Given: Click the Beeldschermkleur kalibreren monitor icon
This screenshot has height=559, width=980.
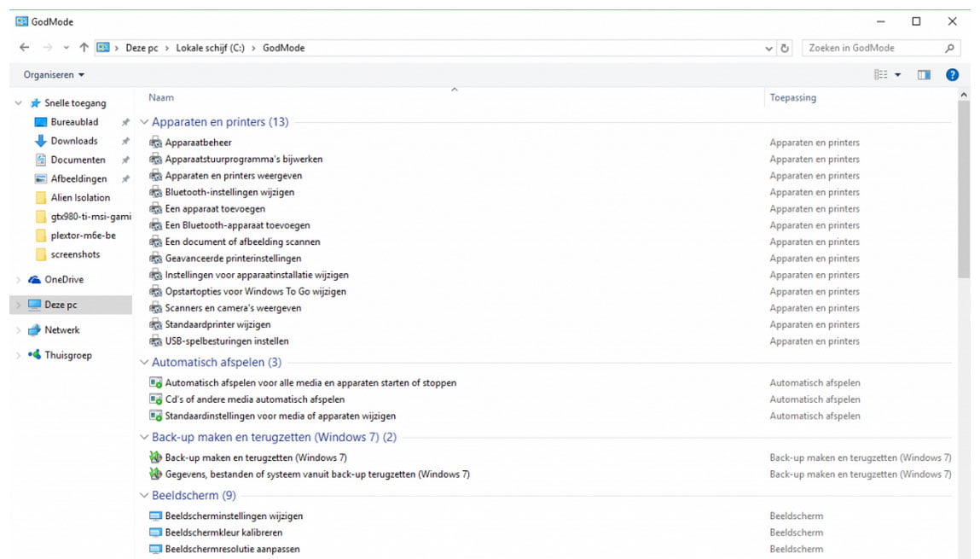Looking at the screenshot, I should click(x=155, y=533).
